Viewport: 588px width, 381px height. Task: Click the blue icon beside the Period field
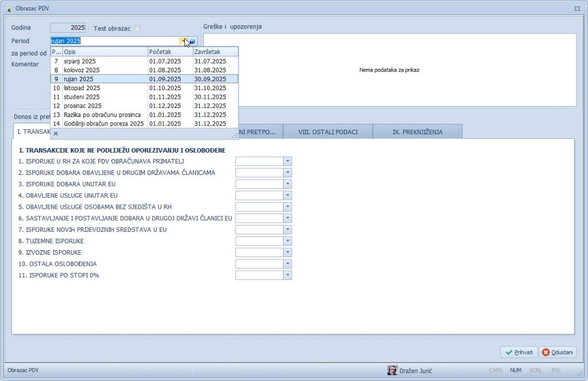point(192,41)
